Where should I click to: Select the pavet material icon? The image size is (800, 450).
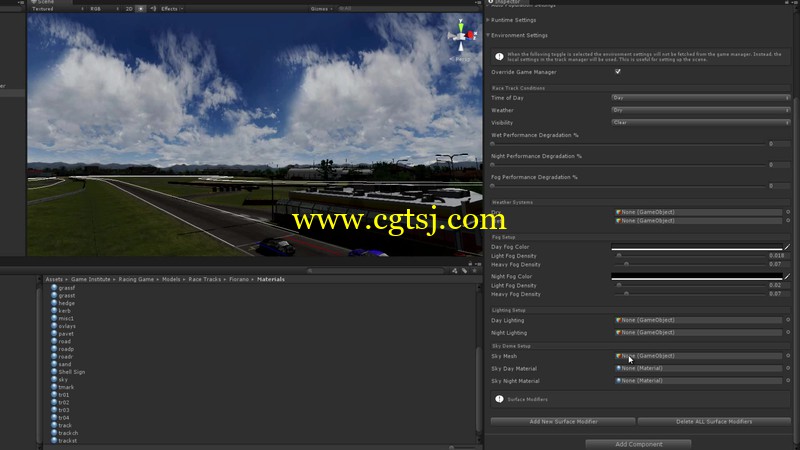[x=54, y=334]
